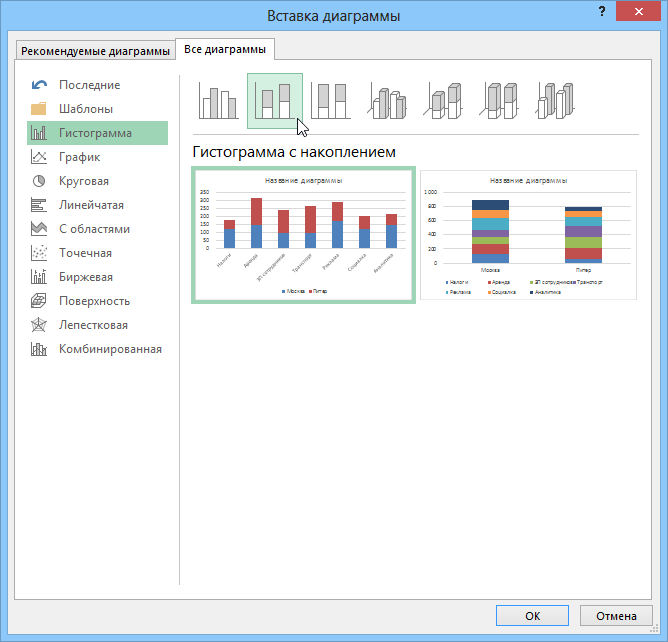Select the График line chart category
The image size is (668, 642).
tap(79, 157)
